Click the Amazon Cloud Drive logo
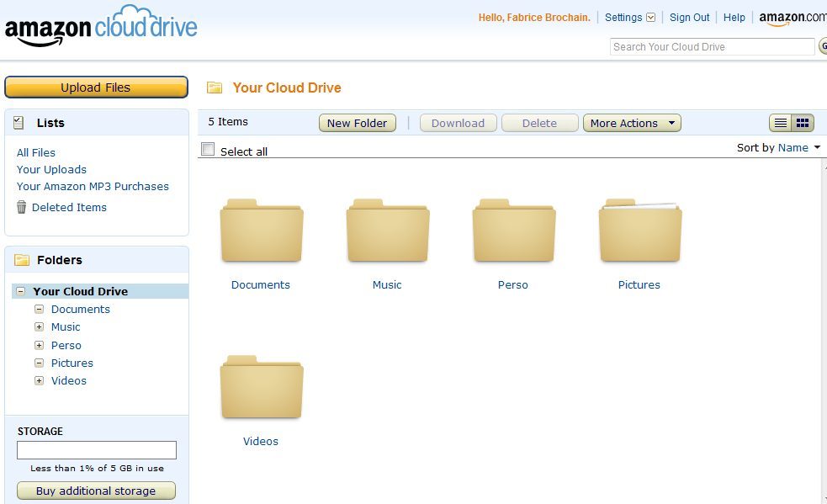Image resolution: width=827 pixels, height=504 pixels. coord(101,27)
